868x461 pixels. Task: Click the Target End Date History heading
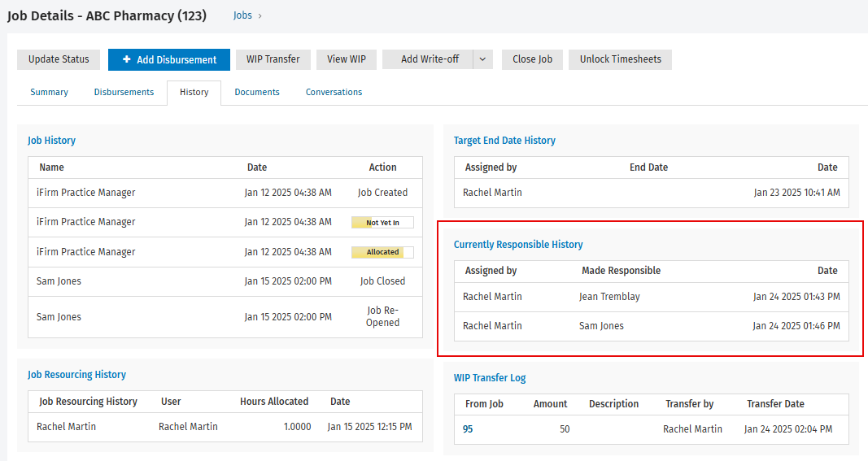click(504, 141)
